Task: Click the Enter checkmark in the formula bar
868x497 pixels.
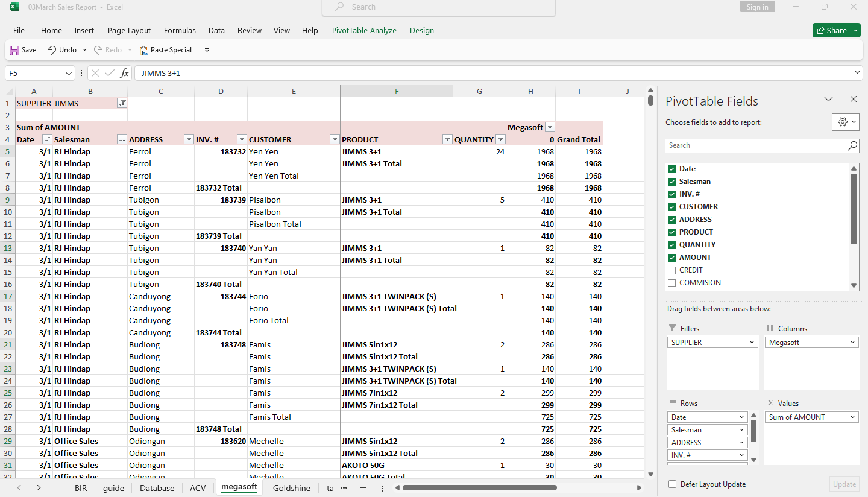Action: pos(109,73)
